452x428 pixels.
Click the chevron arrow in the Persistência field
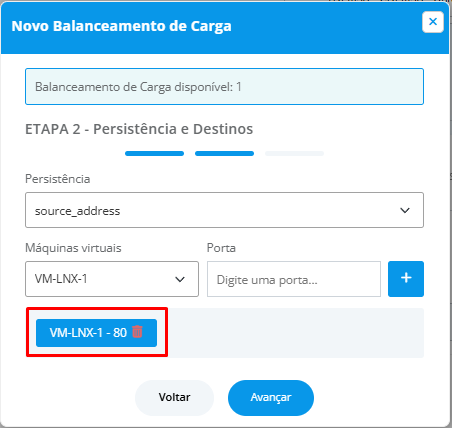coord(405,210)
